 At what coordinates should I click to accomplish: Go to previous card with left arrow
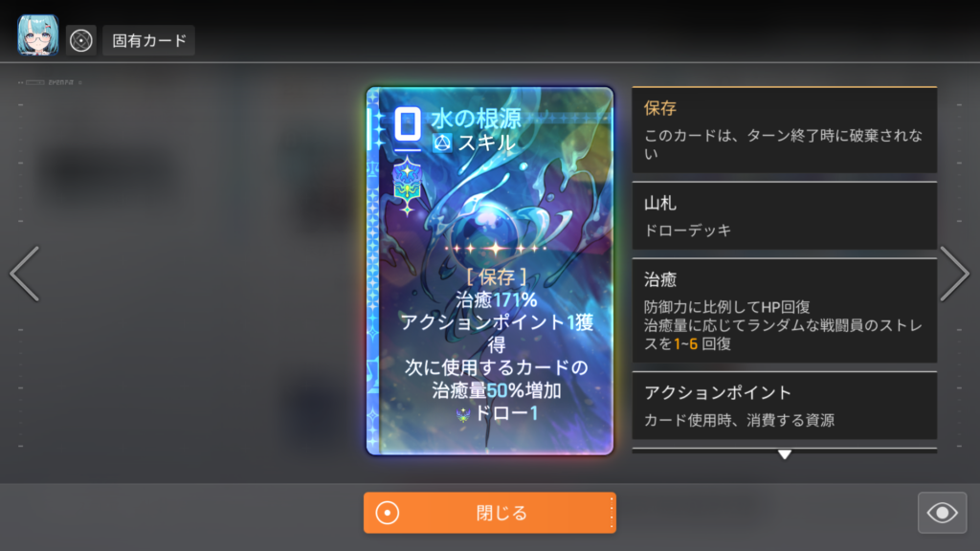[25, 274]
